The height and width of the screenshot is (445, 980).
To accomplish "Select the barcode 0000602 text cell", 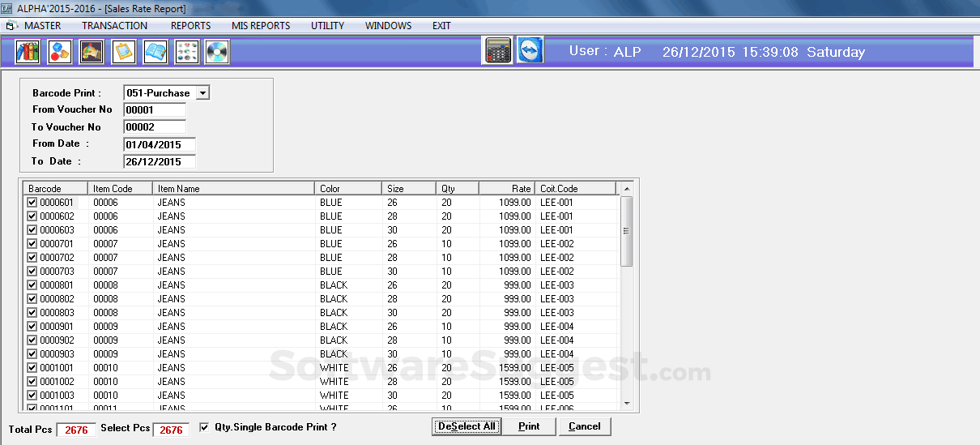I will coord(57,216).
